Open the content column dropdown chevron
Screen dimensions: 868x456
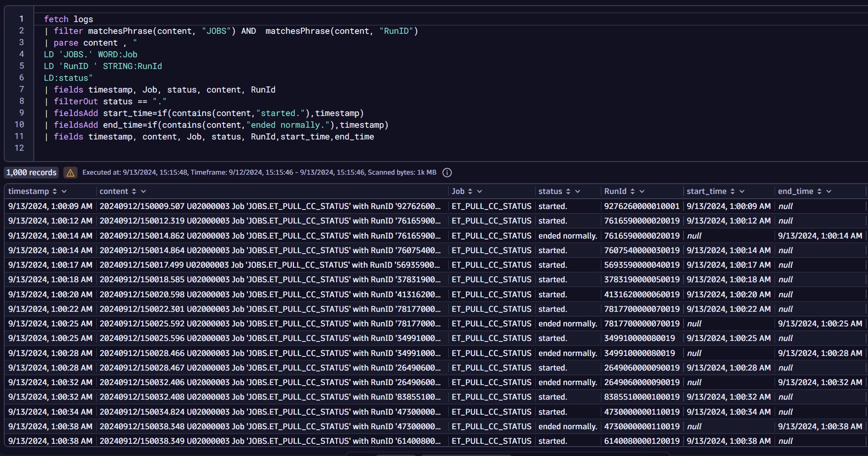pyautogui.click(x=143, y=191)
